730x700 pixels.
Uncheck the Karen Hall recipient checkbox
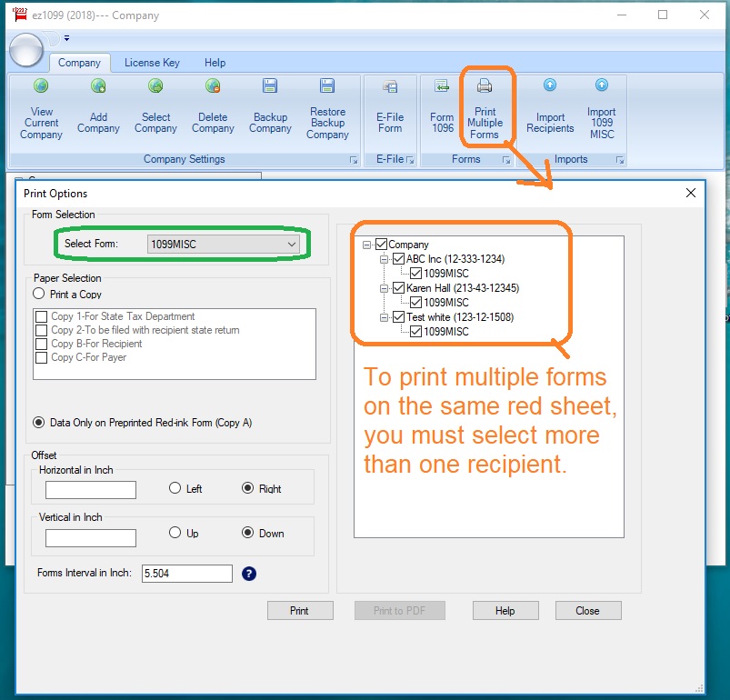coord(399,288)
